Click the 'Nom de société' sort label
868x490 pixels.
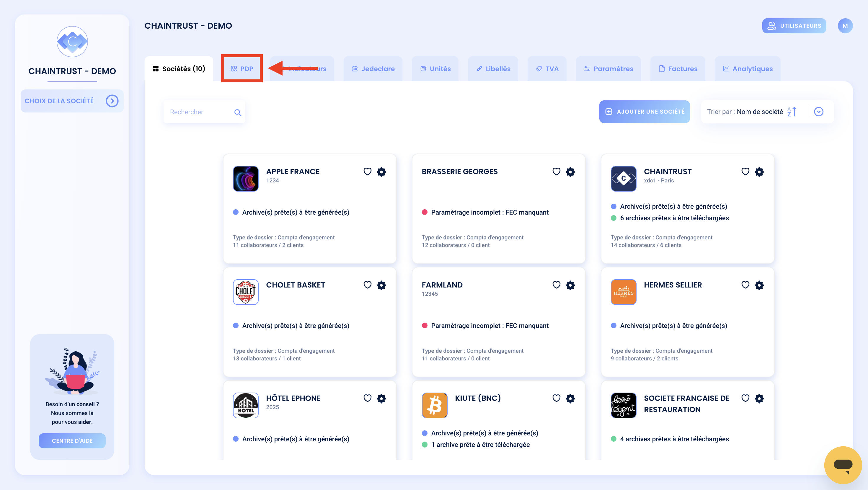[x=760, y=112]
